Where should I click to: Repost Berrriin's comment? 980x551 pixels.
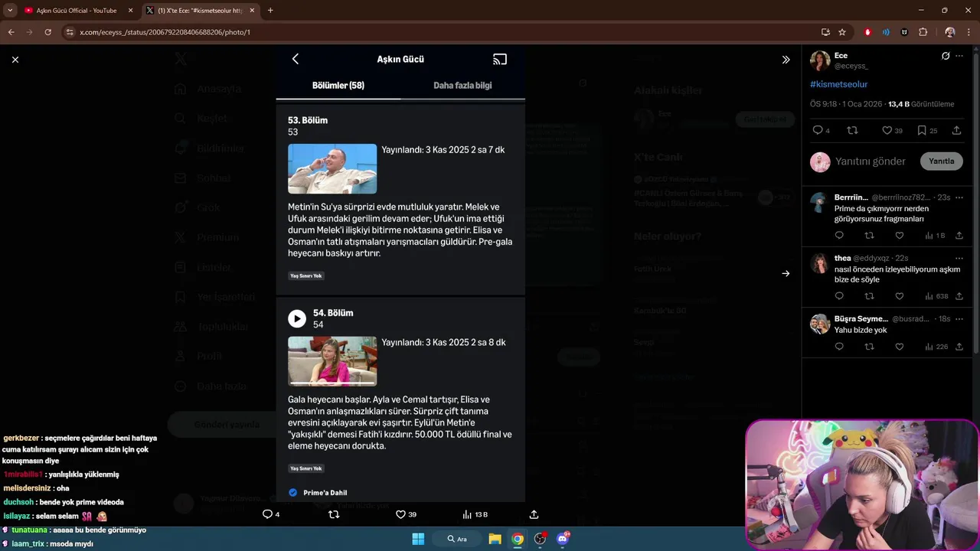869,236
